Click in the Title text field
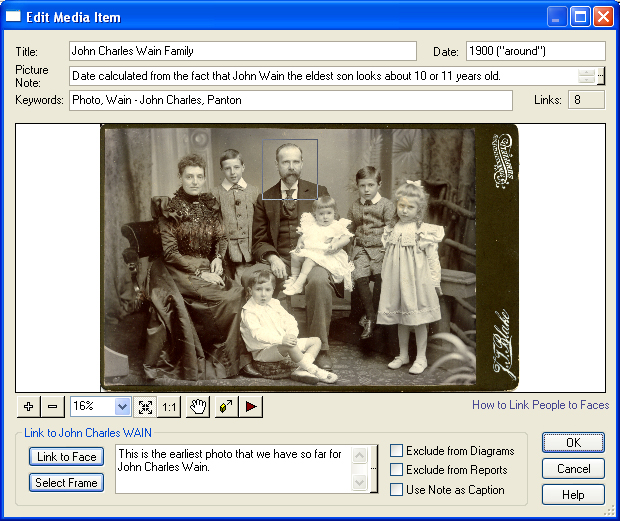Screen dimensions: 620x521 click(x=242, y=51)
